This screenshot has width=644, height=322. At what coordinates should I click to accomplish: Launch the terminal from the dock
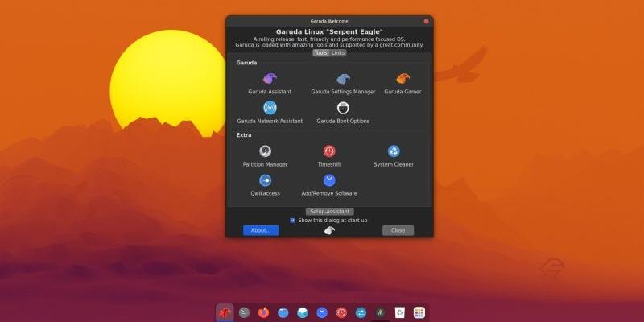coord(244,312)
